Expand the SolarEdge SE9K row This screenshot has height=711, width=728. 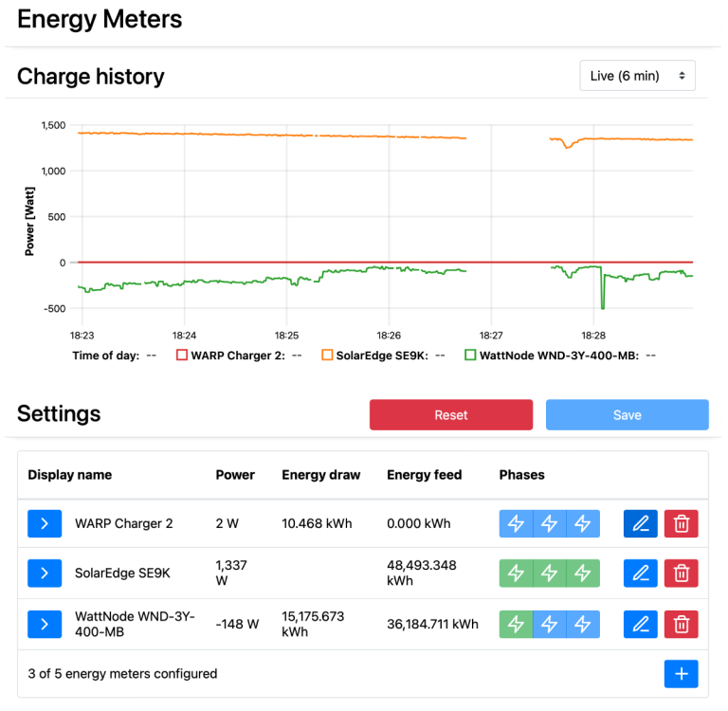coord(45,573)
